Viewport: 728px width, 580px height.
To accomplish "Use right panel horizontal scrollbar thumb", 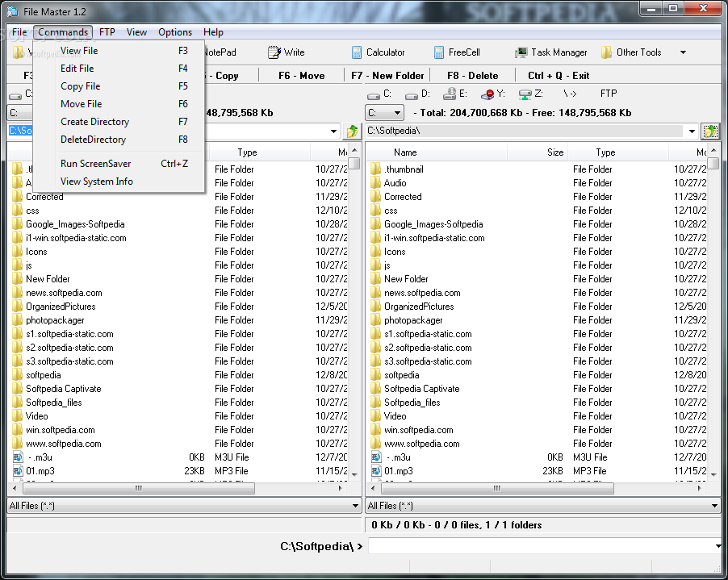I will tap(497, 489).
